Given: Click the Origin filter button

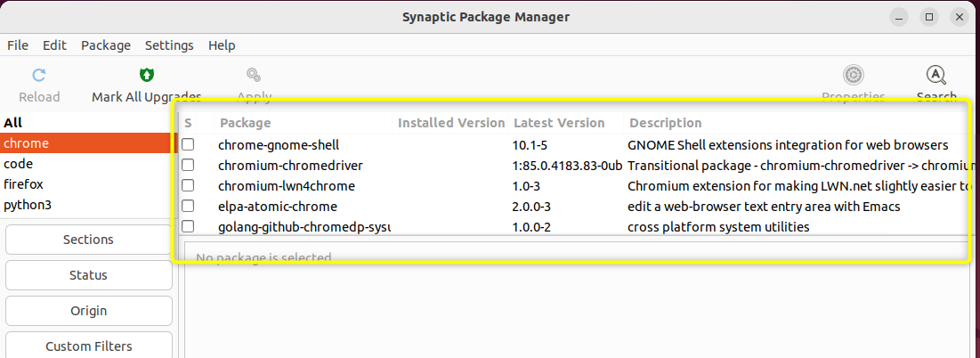Looking at the screenshot, I should (x=89, y=311).
